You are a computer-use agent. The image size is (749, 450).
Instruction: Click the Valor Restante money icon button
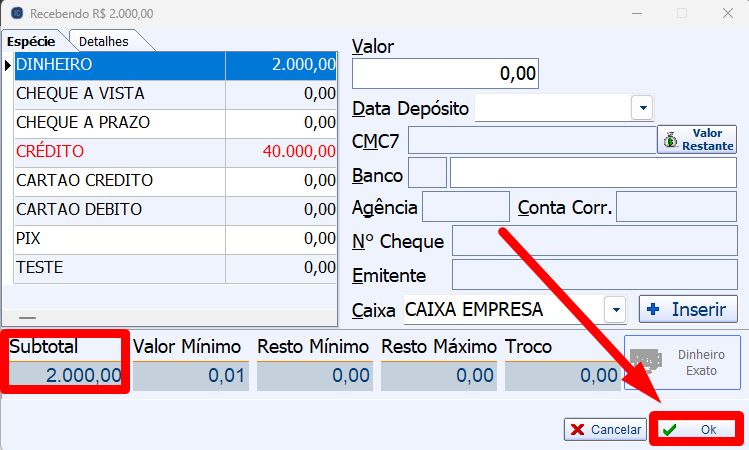pos(696,139)
